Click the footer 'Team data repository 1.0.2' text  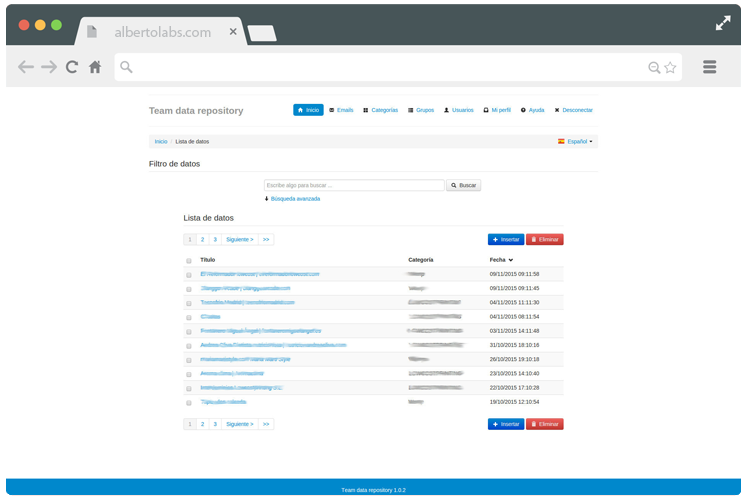point(374,490)
